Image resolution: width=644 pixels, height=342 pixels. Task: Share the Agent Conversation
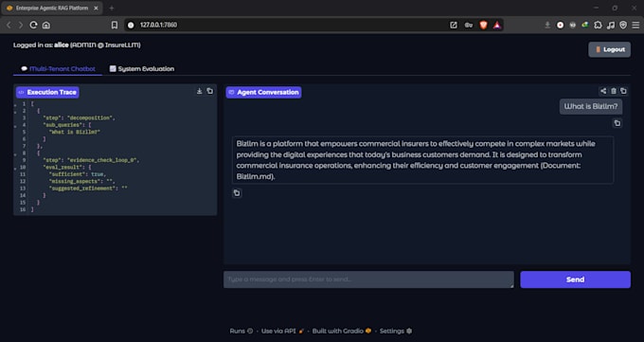point(603,91)
